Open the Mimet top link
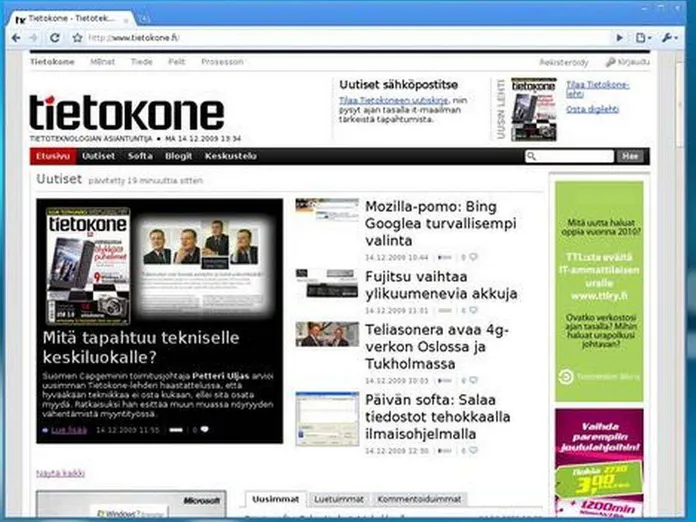The height and width of the screenshot is (522, 696). point(103,62)
